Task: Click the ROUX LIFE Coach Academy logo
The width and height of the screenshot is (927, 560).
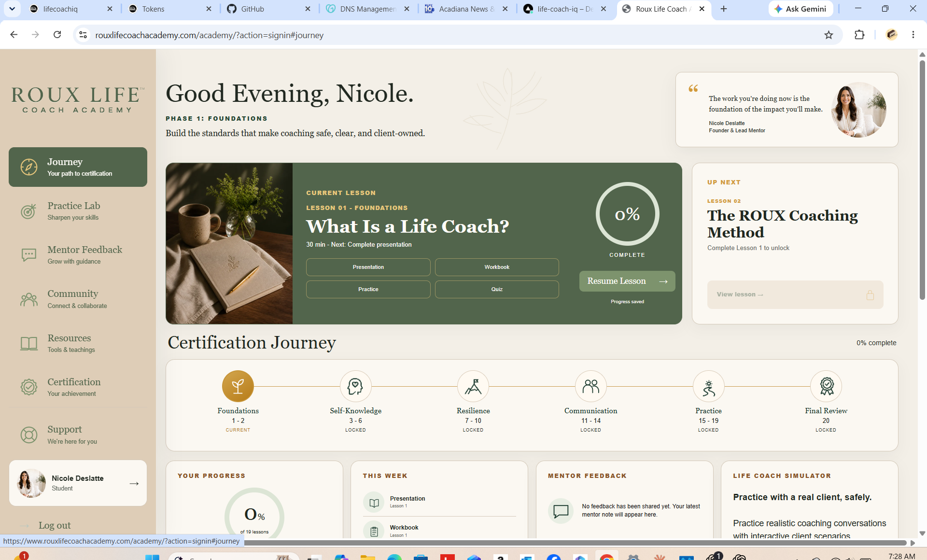Action: tap(78, 99)
